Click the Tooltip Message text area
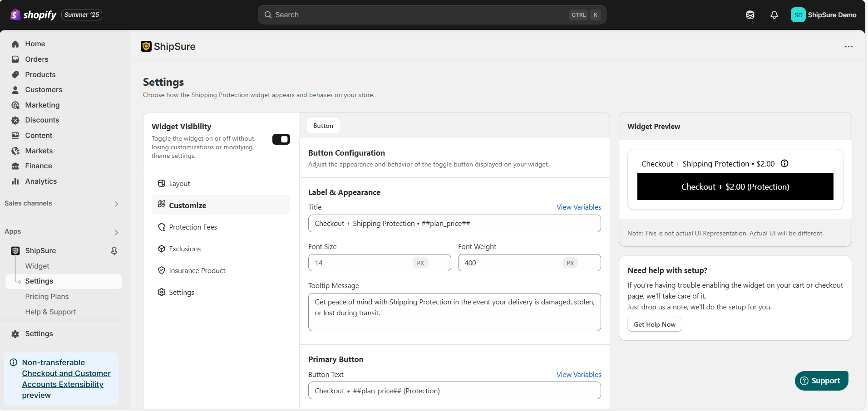868x411 pixels. [454, 312]
